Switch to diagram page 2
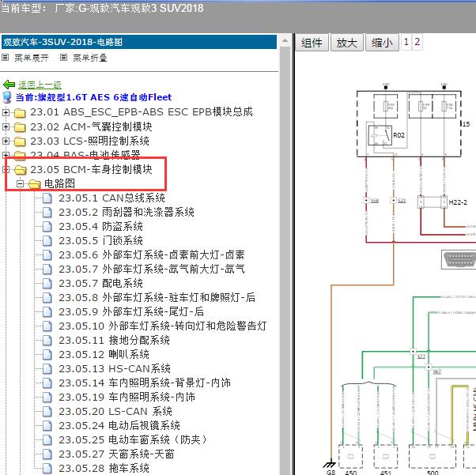This screenshot has width=476, height=475. pyautogui.click(x=417, y=42)
